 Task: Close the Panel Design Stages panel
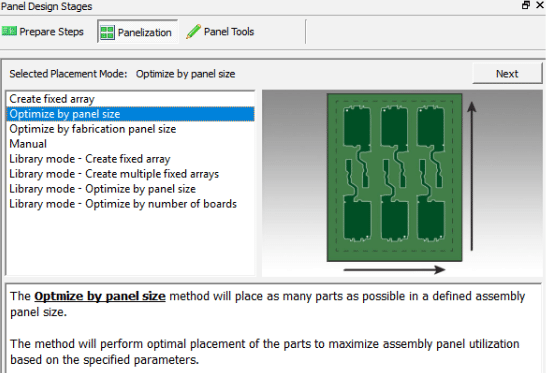[540, 5]
